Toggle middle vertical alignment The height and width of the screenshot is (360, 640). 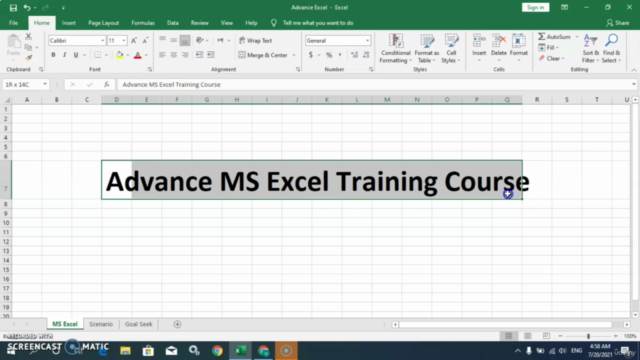(x=173, y=40)
